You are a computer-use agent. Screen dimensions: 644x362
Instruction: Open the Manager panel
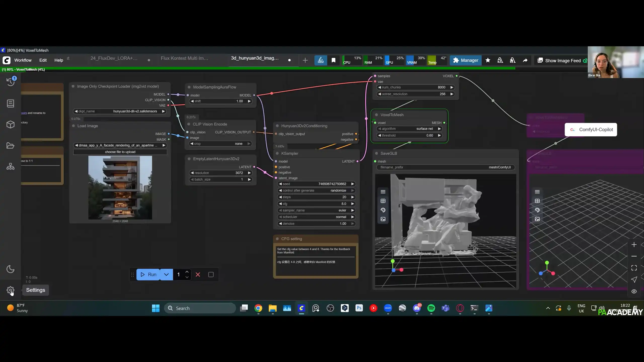click(x=466, y=60)
